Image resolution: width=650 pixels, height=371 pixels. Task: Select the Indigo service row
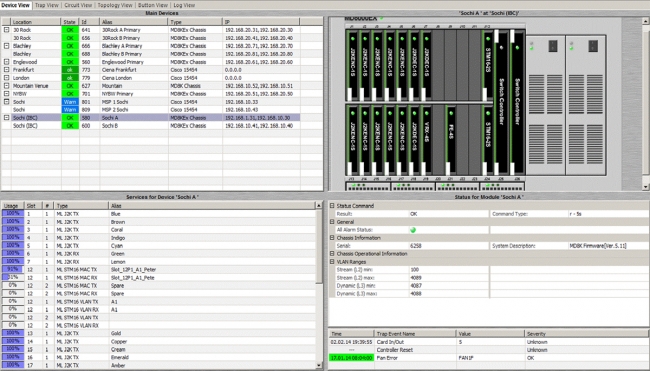pos(158,238)
